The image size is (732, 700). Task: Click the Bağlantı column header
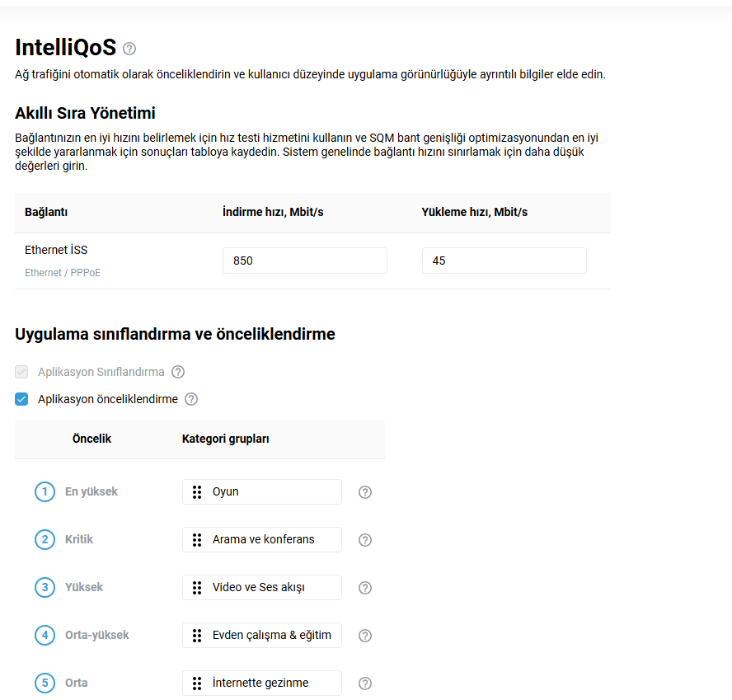pyautogui.click(x=46, y=212)
